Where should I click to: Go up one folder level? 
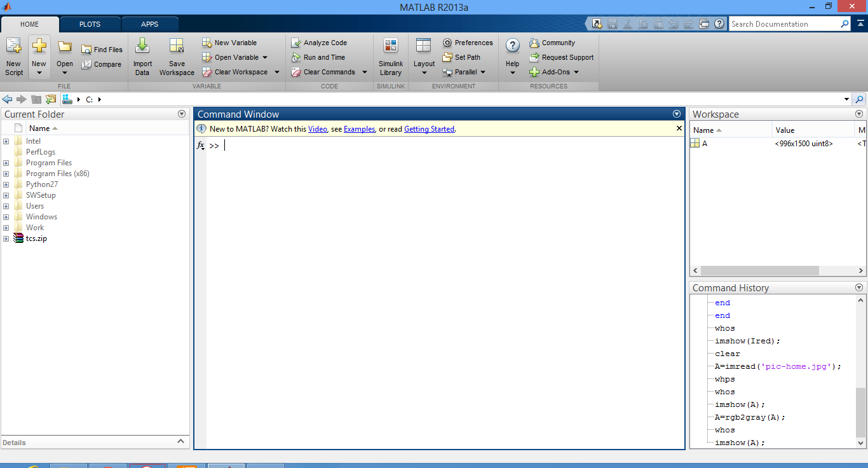point(36,99)
